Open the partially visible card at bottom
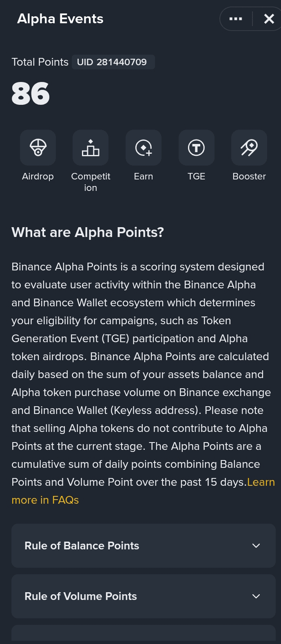281x644 pixels. tap(144, 635)
